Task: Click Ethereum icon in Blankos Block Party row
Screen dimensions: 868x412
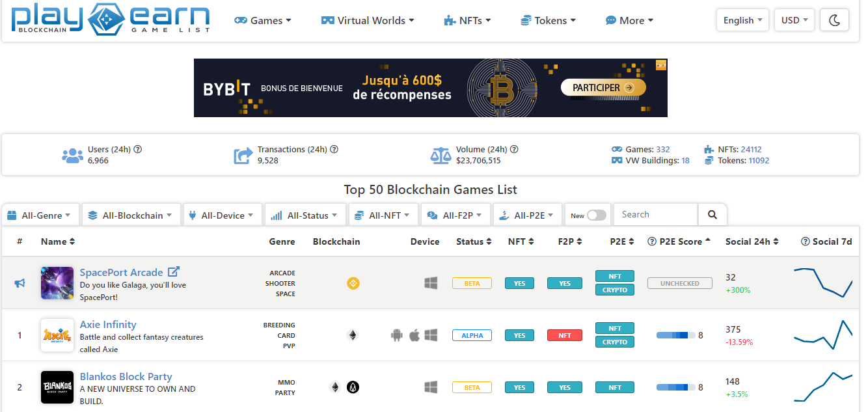Action: tap(335, 387)
